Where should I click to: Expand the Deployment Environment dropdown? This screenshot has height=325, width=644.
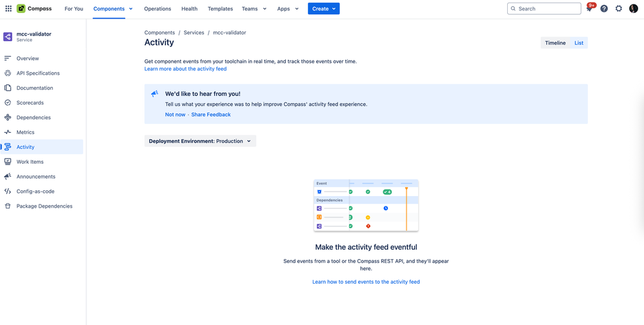200,141
